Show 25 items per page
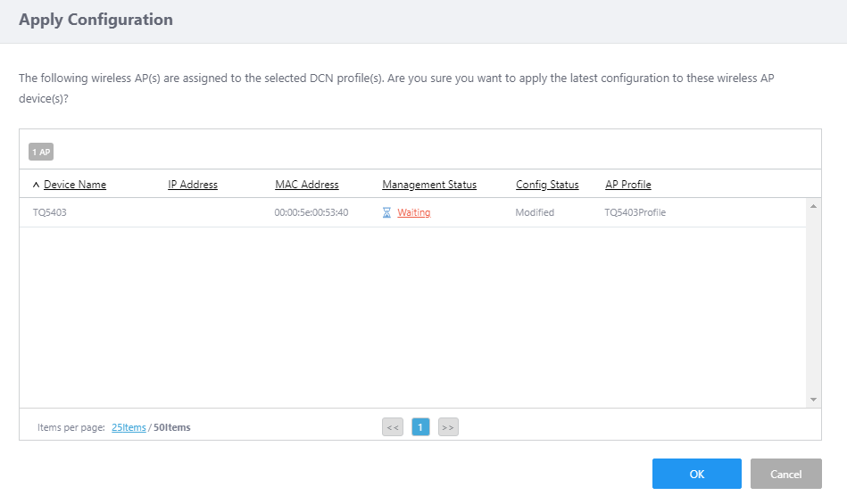 click(129, 427)
